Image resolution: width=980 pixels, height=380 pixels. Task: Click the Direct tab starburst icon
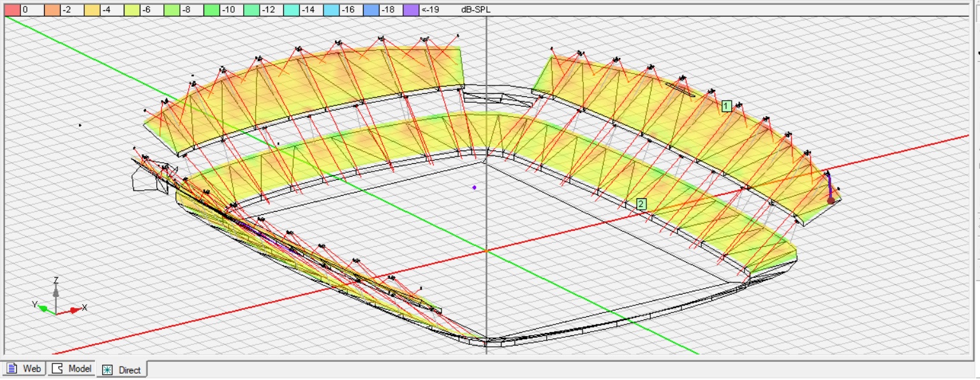107,370
